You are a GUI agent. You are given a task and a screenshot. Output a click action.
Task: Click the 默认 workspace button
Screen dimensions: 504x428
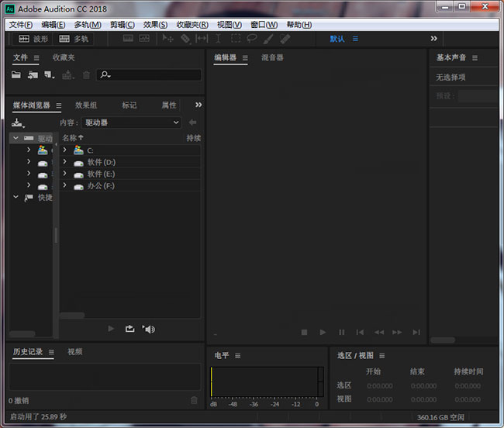(x=338, y=39)
